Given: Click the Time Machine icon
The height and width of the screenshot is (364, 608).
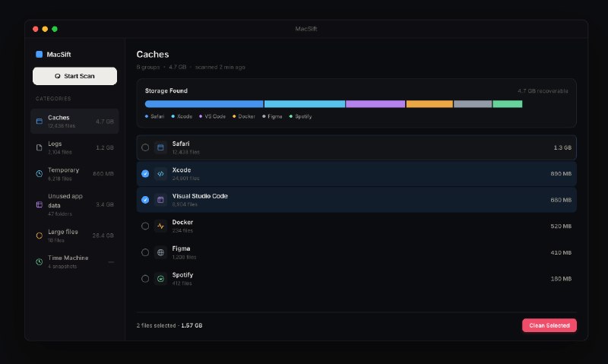Looking at the screenshot, I should [x=40, y=261].
